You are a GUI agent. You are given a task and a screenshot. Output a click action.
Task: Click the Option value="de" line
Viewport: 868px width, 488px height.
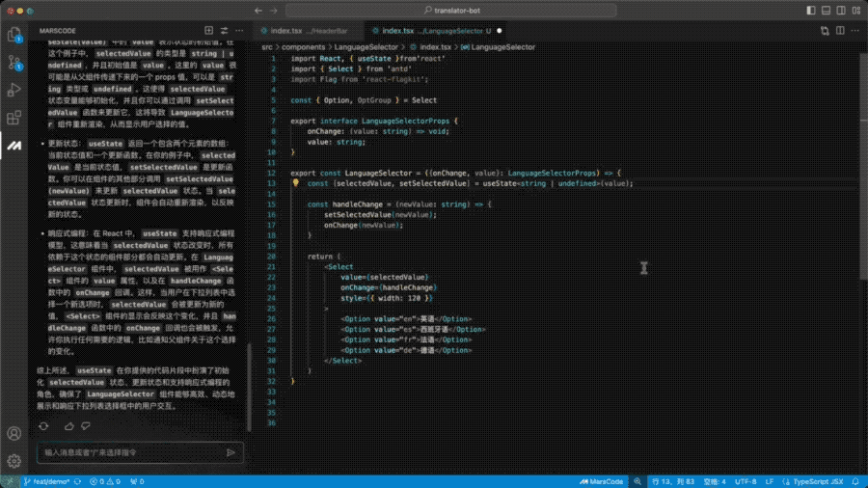click(406, 350)
